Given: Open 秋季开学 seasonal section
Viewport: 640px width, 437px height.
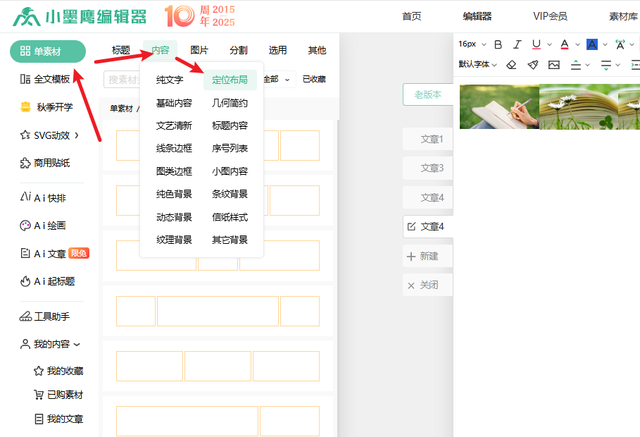Looking at the screenshot, I should click(x=47, y=107).
